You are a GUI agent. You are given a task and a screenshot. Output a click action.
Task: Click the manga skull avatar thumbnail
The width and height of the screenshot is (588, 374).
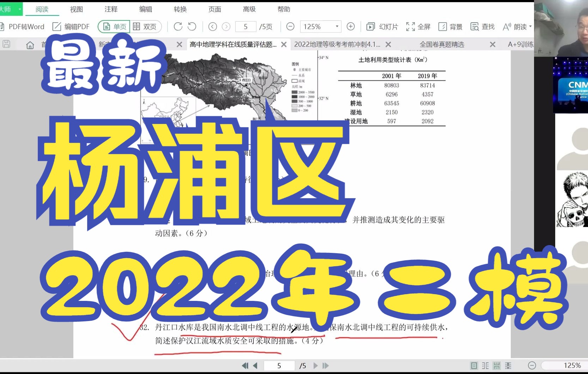[572, 199]
